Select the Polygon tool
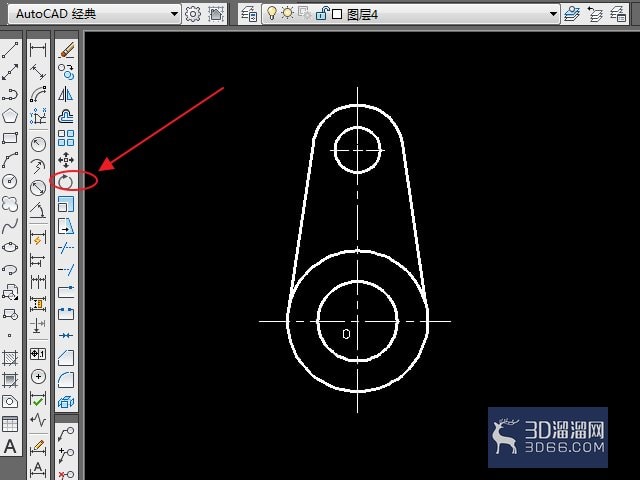Viewport: 640px width, 480px height. [10, 116]
